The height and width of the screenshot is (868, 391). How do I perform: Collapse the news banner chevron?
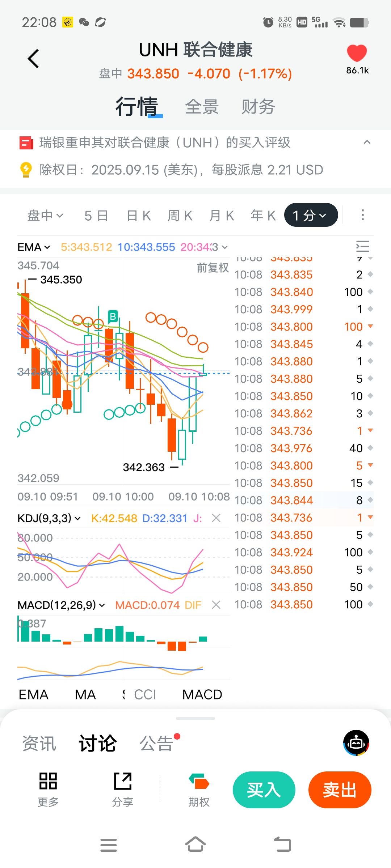367,142
